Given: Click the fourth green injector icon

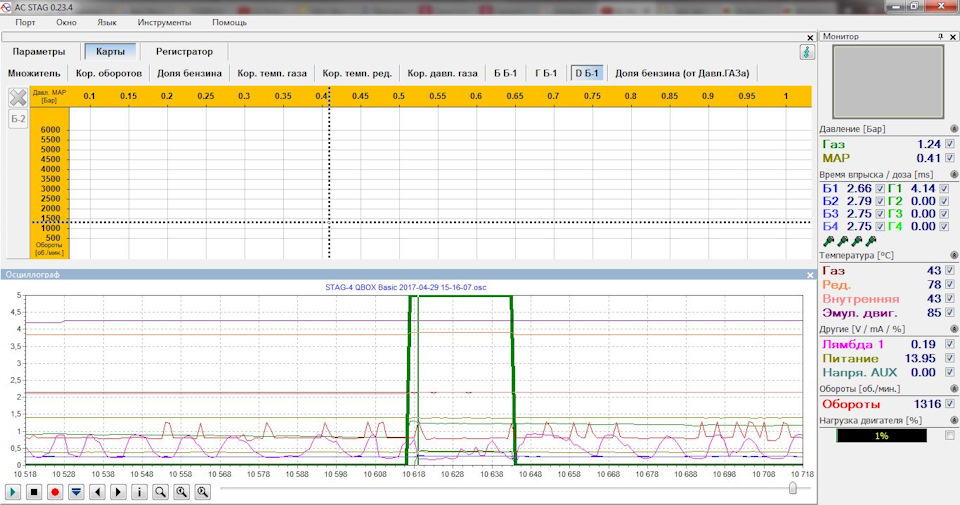Looking at the screenshot, I should [871, 241].
